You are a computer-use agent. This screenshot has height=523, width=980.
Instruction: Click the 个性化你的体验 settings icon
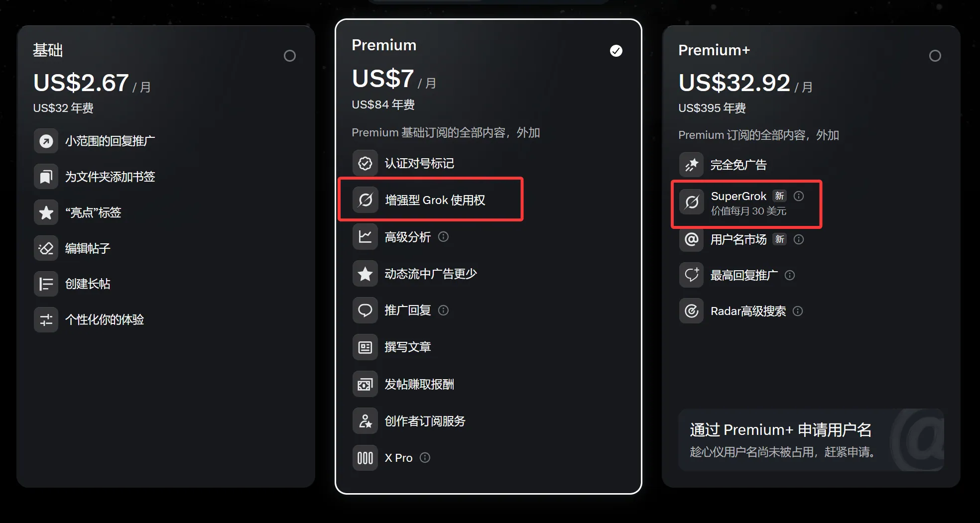[x=46, y=319]
